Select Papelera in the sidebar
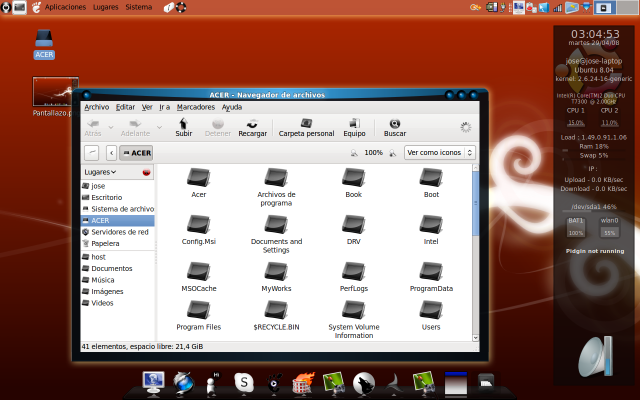 pos(118,243)
